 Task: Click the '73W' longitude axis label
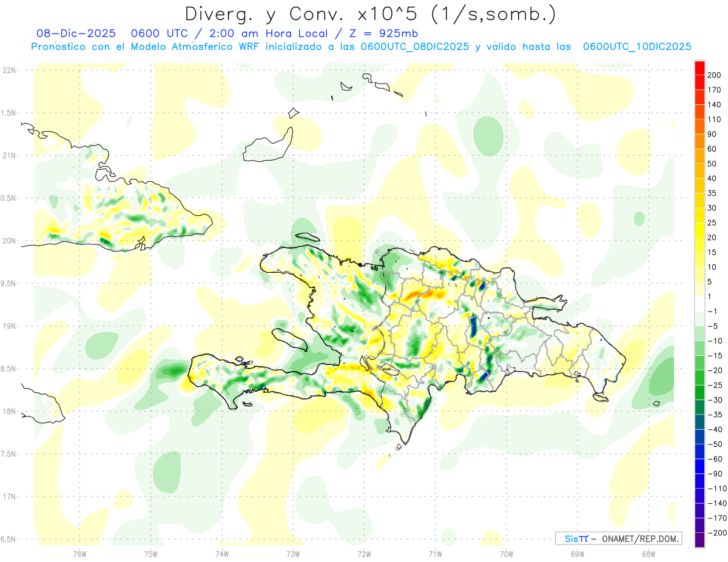[x=293, y=554]
